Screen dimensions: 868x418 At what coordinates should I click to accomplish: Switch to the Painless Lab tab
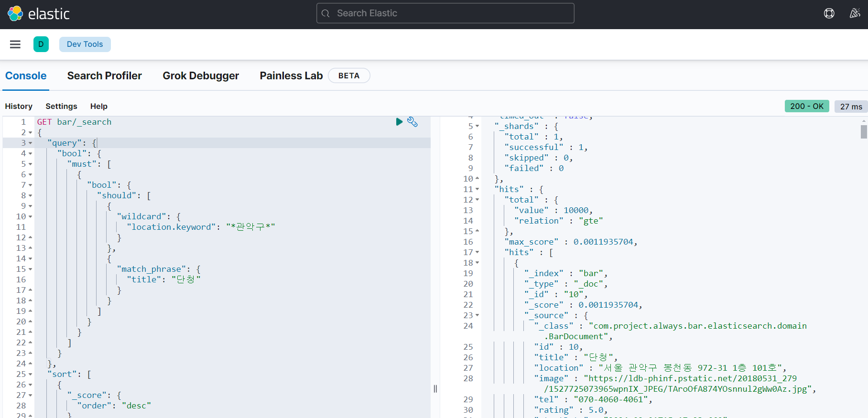pyautogui.click(x=291, y=76)
